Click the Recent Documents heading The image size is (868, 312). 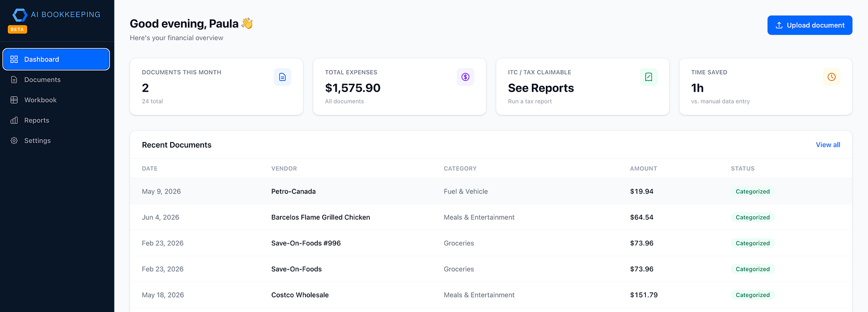176,145
